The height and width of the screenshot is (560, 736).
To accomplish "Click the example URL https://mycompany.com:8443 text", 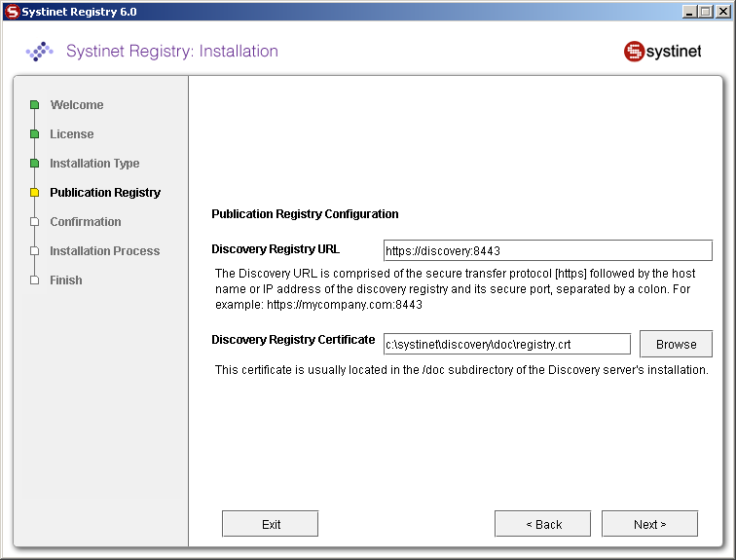I will point(345,305).
